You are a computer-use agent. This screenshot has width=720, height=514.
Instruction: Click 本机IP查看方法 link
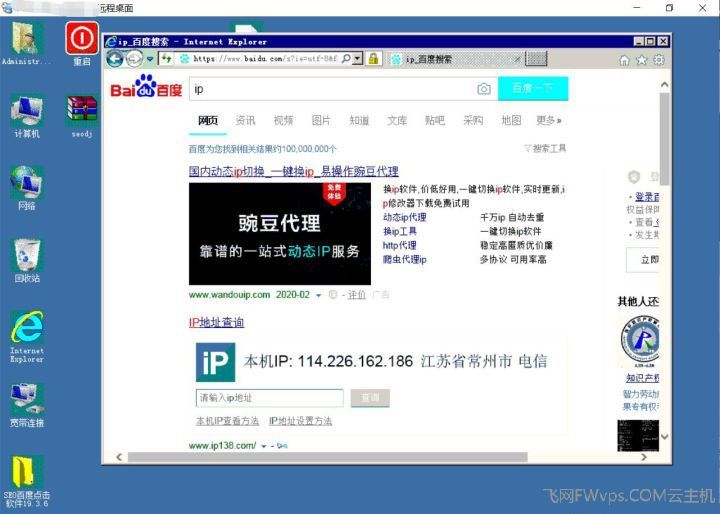(227, 421)
